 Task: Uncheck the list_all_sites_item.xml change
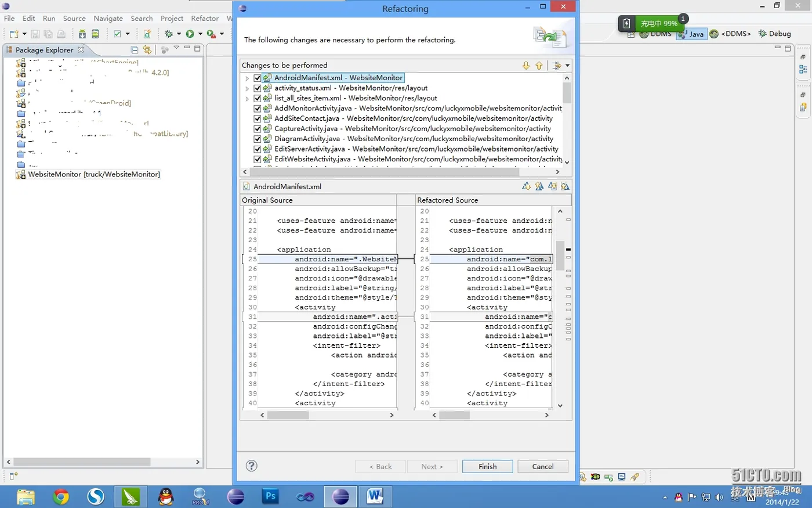click(258, 98)
